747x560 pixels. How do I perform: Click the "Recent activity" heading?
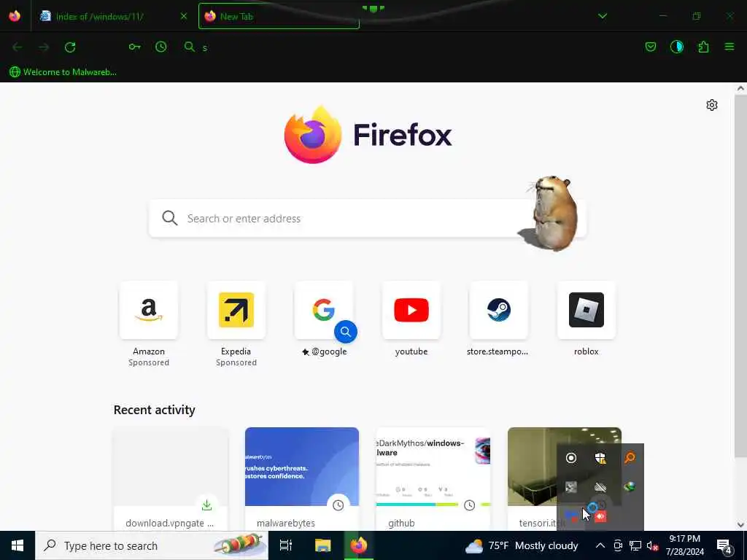(155, 410)
